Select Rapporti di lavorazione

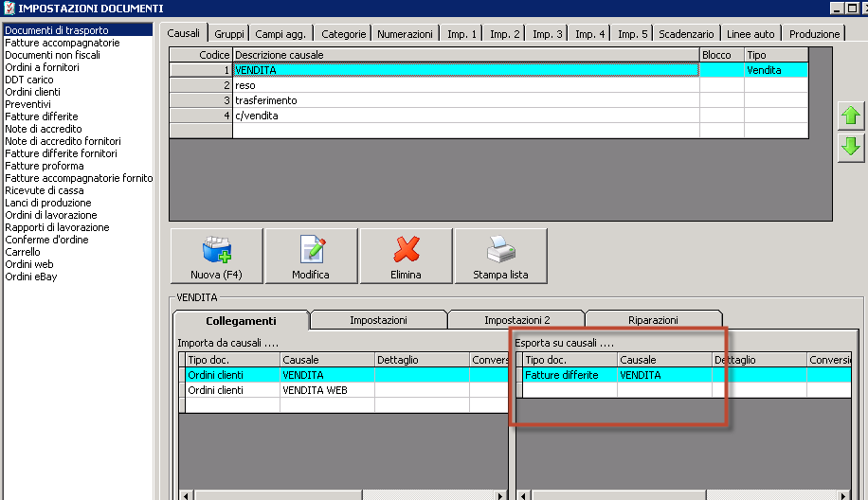(x=78, y=227)
